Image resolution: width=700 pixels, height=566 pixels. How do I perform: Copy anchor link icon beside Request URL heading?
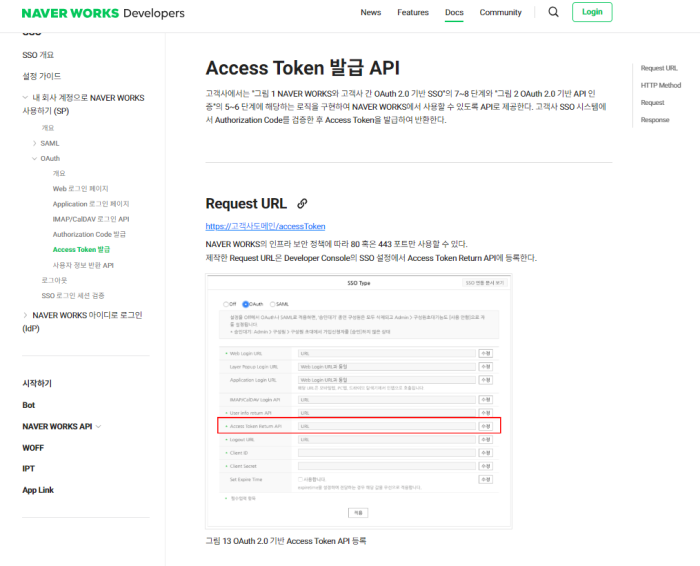(x=302, y=204)
